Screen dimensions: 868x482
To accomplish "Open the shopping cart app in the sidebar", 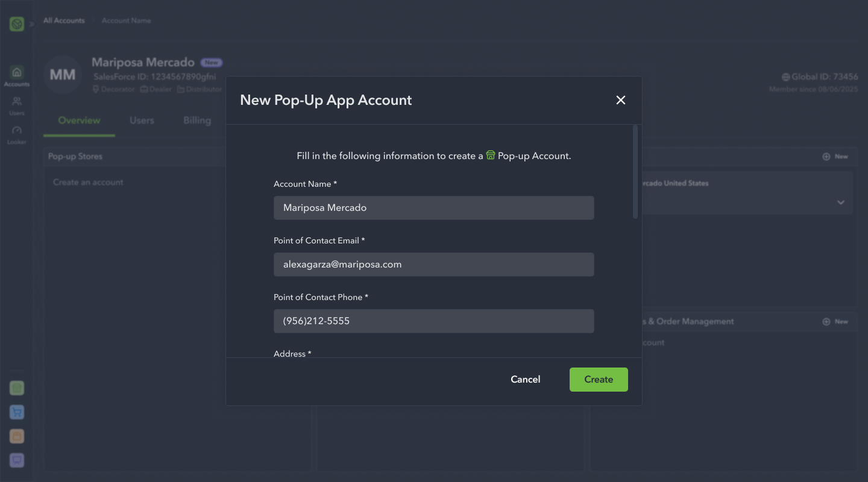I will point(16,412).
